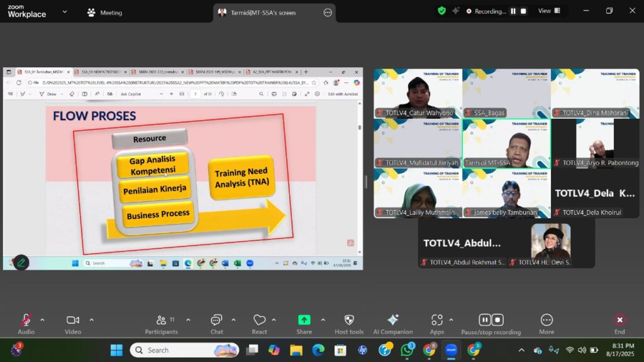This screenshot has width=644, height=362.
Task: Open options on Tarmidi's screen tab
Action: tap(327, 13)
